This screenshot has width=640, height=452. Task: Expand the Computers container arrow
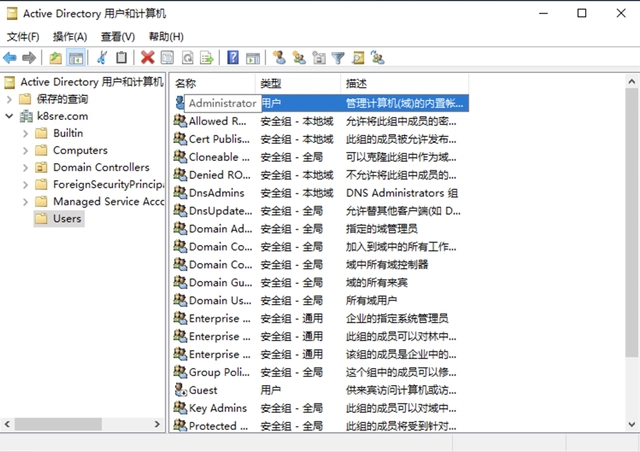25,151
